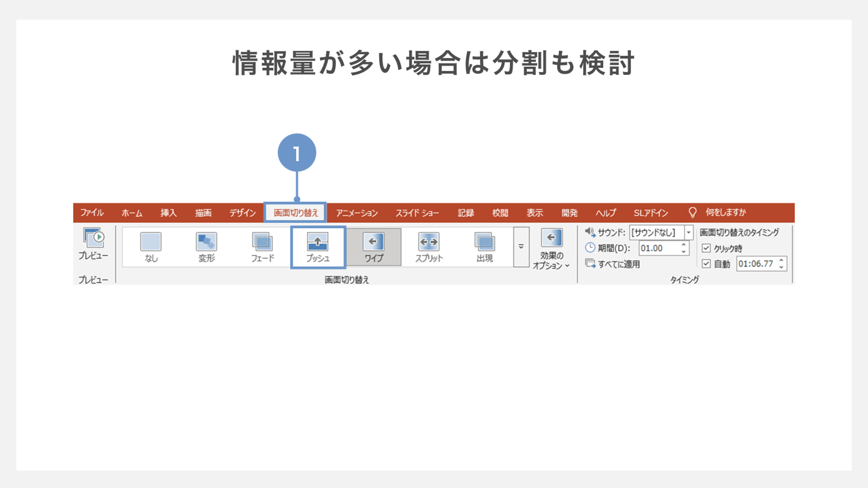Screen dimensions: 868x488
Task: Click the Preview slideshow icon
Action: 93,238
